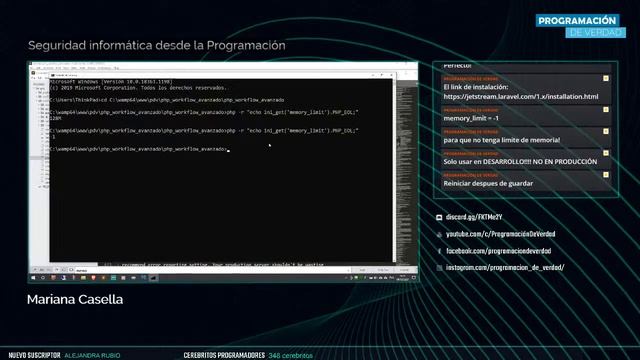Click the '128M' output line in terminal
Image resolution: width=640 pixels, height=360 pixels.
tap(56, 118)
